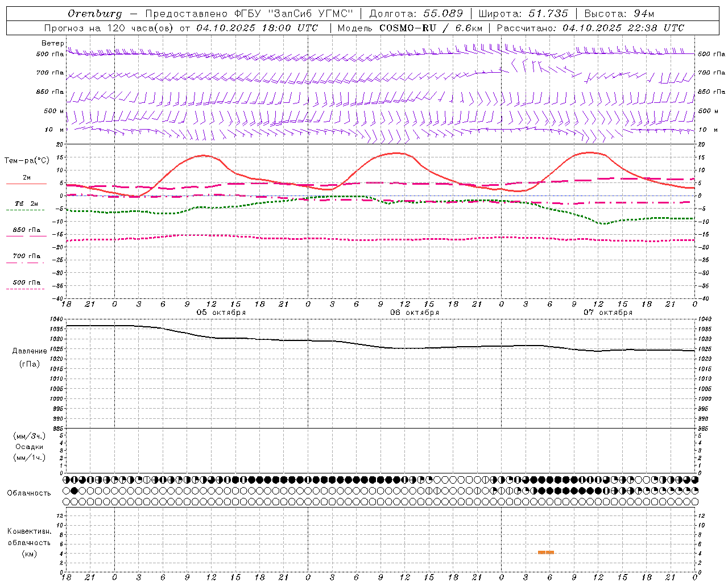728x582 pixels.
Task: Click the "Высота: 94м" elevation value
Action: [619, 14]
